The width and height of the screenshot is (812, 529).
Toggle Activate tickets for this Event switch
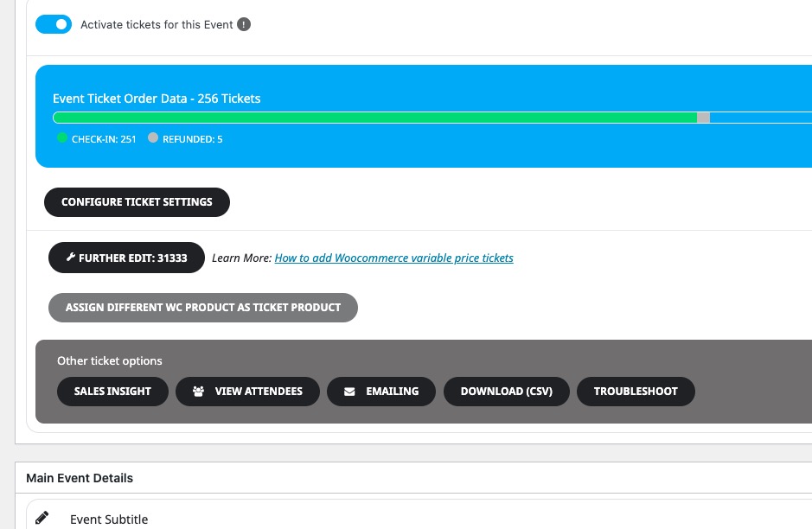pos(54,24)
